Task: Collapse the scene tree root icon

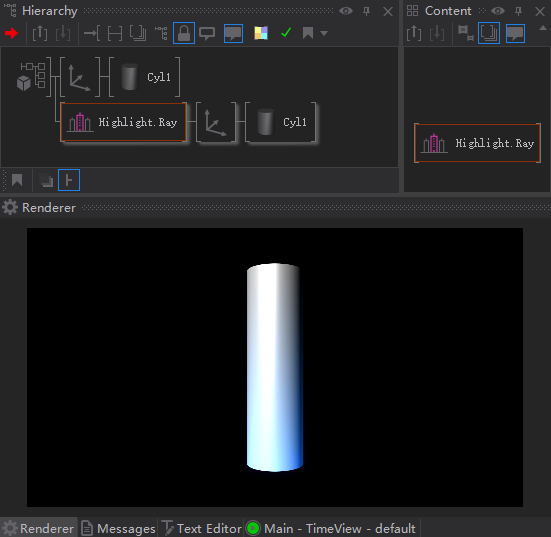Action: pyautogui.click(x=32, y=77)
